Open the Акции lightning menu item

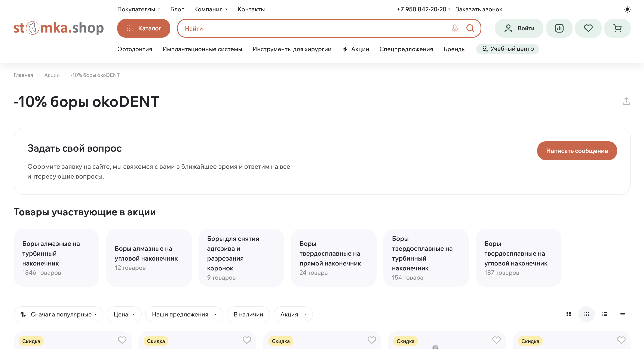click(x=356, y=49)
